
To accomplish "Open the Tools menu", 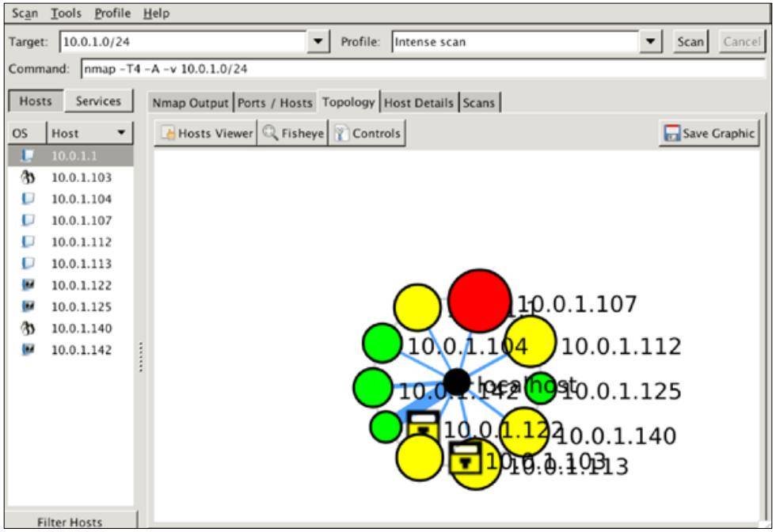I will [66, 13].
